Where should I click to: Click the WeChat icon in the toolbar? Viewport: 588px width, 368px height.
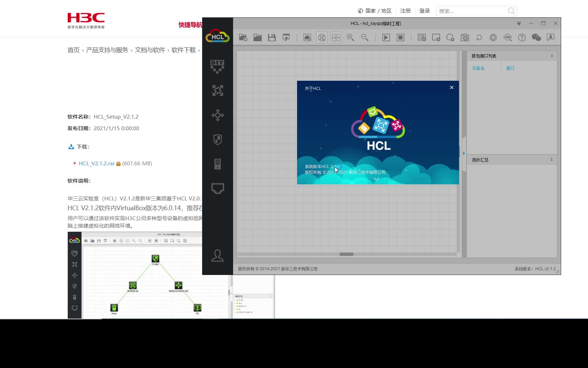click(536, 37)
